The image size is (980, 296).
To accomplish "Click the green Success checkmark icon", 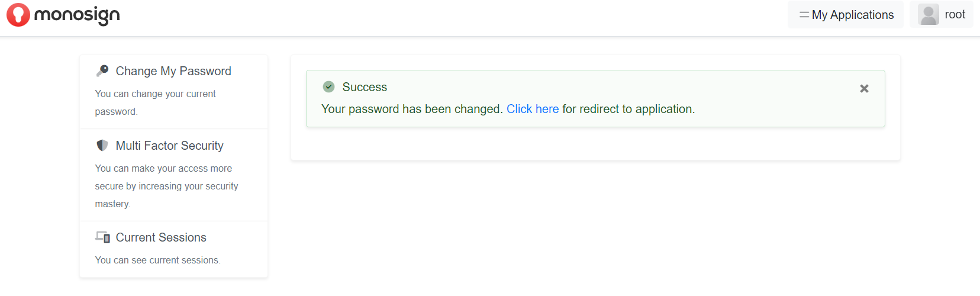I will (x=329, y=87).
